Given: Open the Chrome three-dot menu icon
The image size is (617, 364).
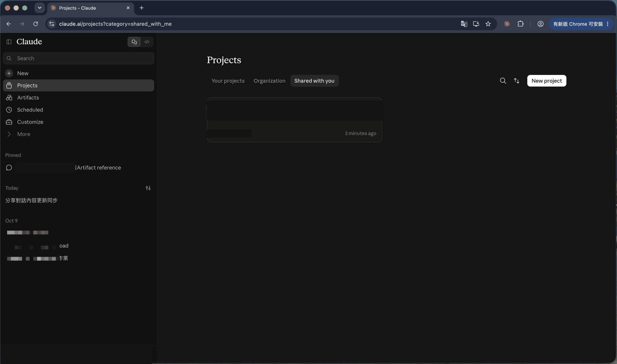Looking at the screenshot, I should (x=608, y=24).
